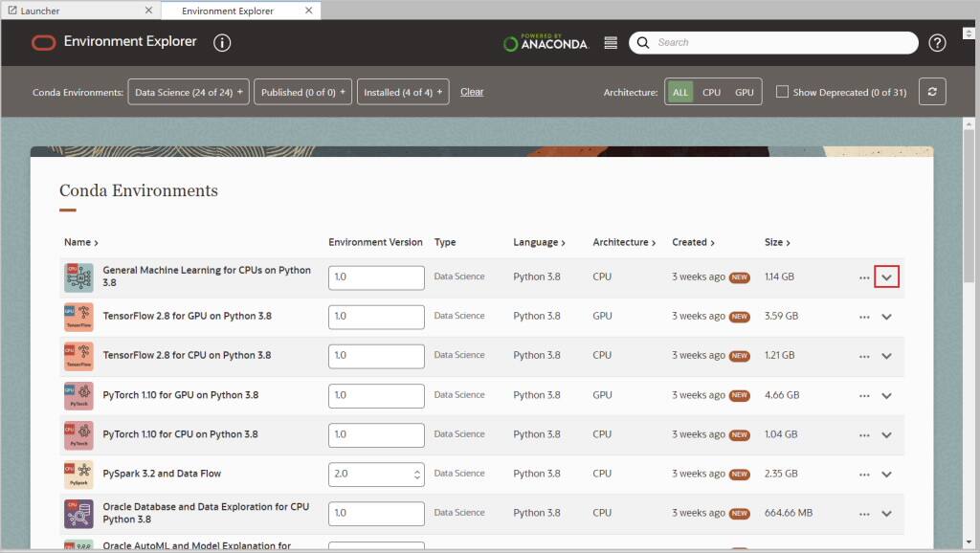Click the list icon next to Anaconda logo
Viewport: 980px width, 553px height.
click(610, 42)
